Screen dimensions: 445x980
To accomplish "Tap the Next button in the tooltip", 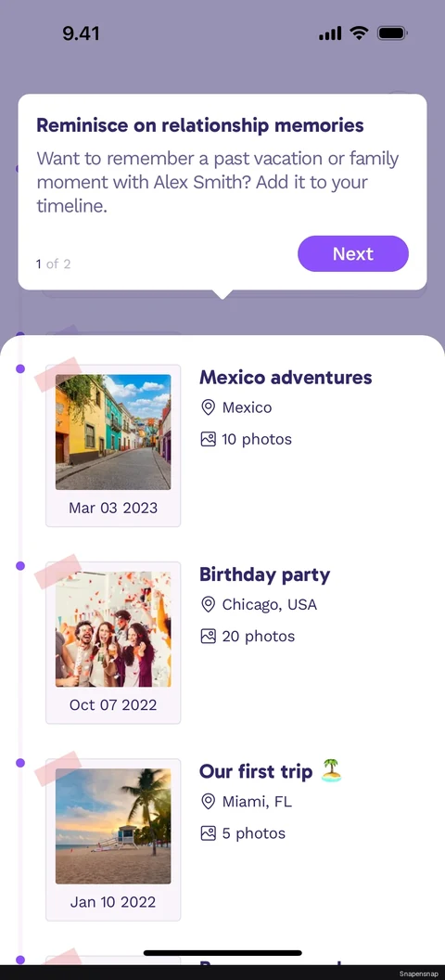I will [x=352, y=253].
